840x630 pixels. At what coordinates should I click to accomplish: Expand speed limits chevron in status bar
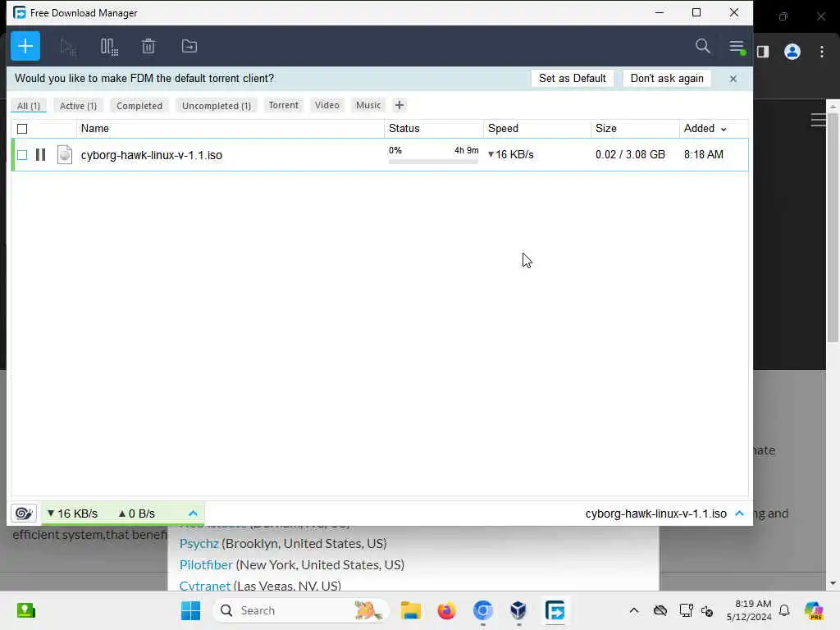(193, 514)
